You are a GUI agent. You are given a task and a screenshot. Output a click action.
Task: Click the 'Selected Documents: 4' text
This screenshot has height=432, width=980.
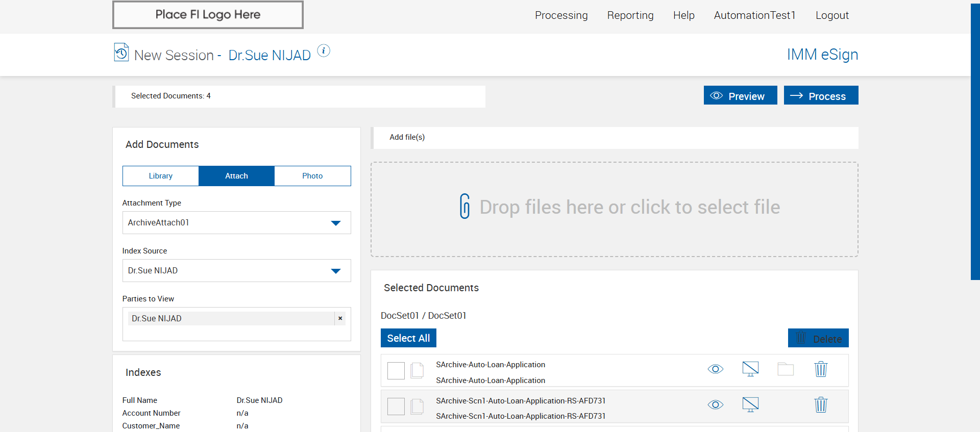pos(171,96)
